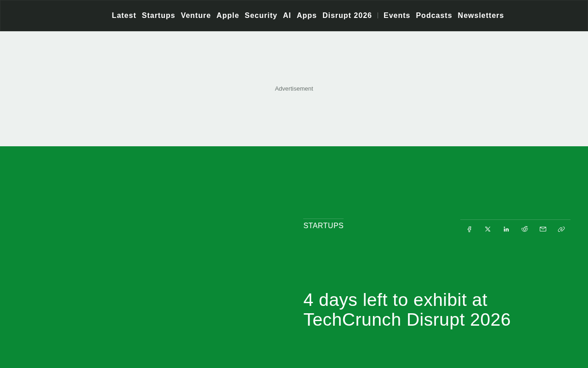Open the Apps section
The width and height of the screenshot is (588, 368).
(x=307, y=16)
